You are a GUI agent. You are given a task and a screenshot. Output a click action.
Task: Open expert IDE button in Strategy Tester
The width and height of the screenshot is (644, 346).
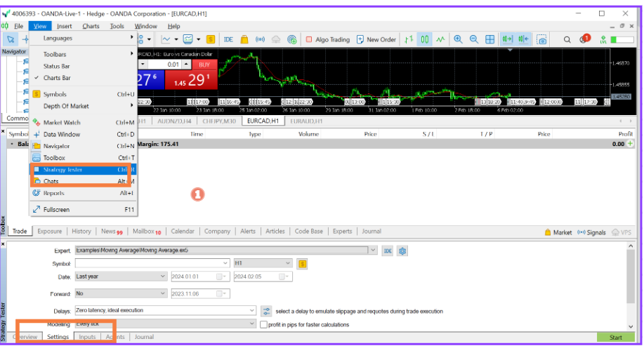[x=388, y=251]
